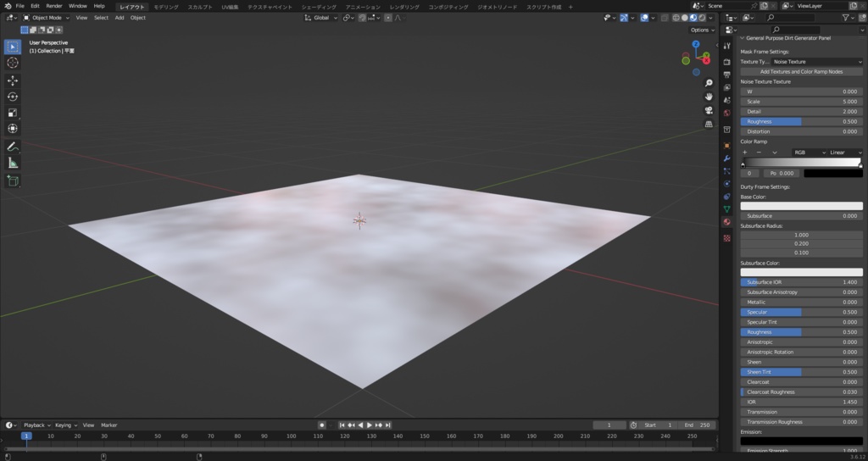Open the Texture Type Noise Texture dropdown
Image resolution: width=868 pixels, height=461 pixels.
817,62
